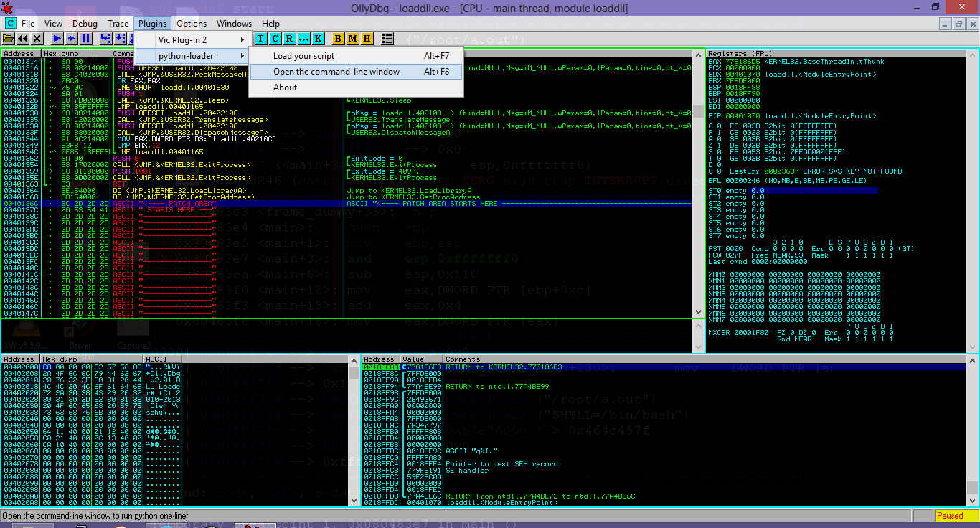Open Hardware breakpoints with H icon

pos(367,38)
